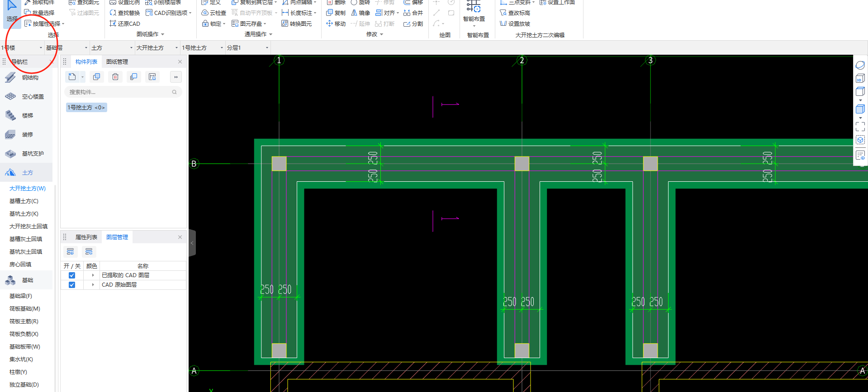Click delete trash icon in component list

(x=115, y=77)
